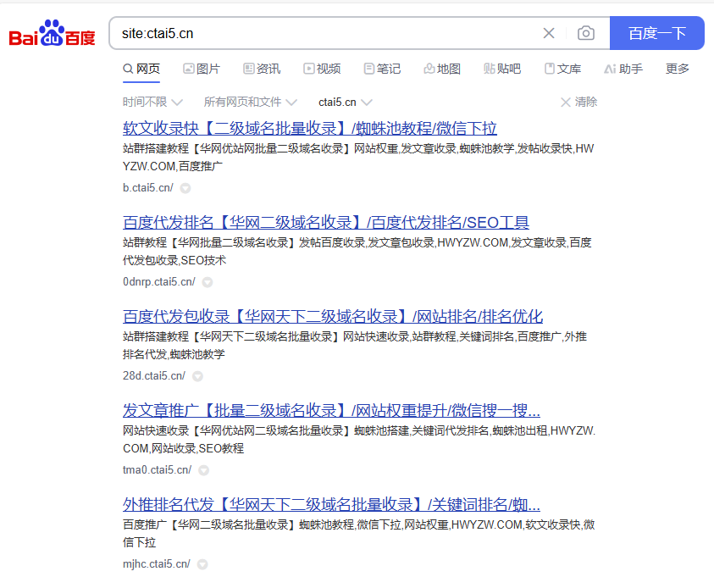
Task: Open the AI 助手 tab
Action: (623, 69)
